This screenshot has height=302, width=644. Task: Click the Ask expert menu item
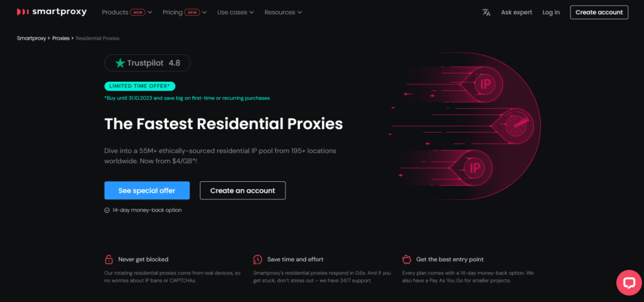tap(516, 12)
